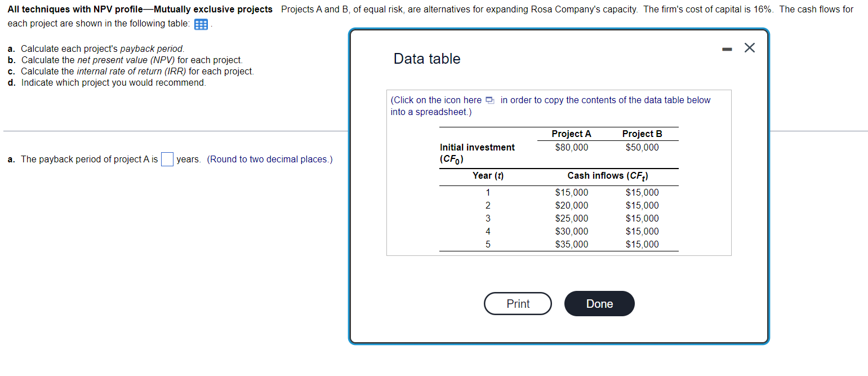This screenshot has height=376, width=868.
Task: Click the Year (t) header
Action: (x=488, y=175)
